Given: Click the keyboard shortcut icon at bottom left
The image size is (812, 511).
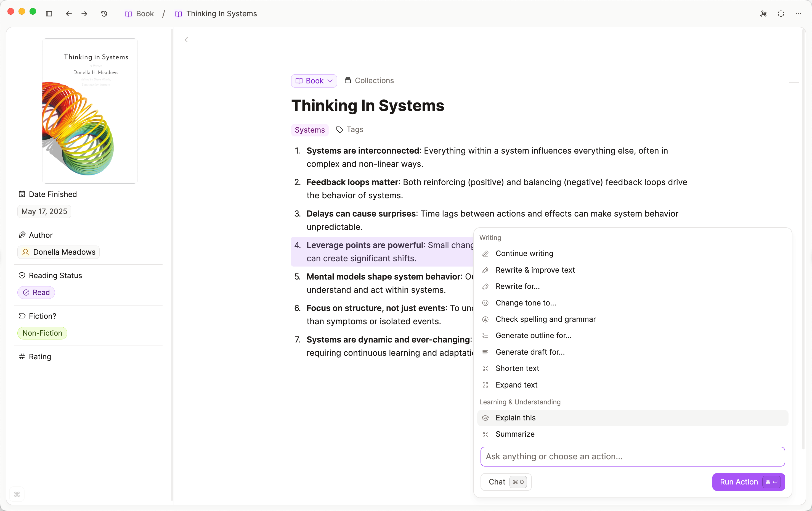Looking at the screenshot, I should [17, 494].
